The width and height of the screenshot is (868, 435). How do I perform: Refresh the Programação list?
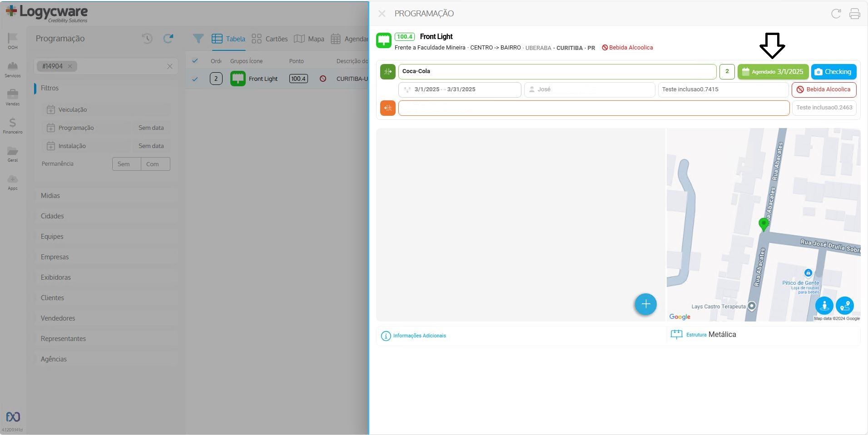(x=169, y=39)
